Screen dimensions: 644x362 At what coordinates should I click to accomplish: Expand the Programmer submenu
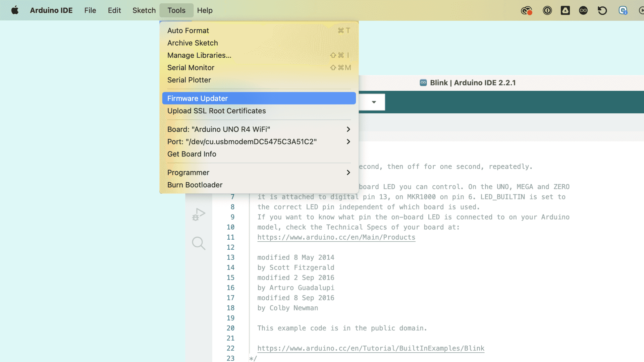[x=348, y=173]
